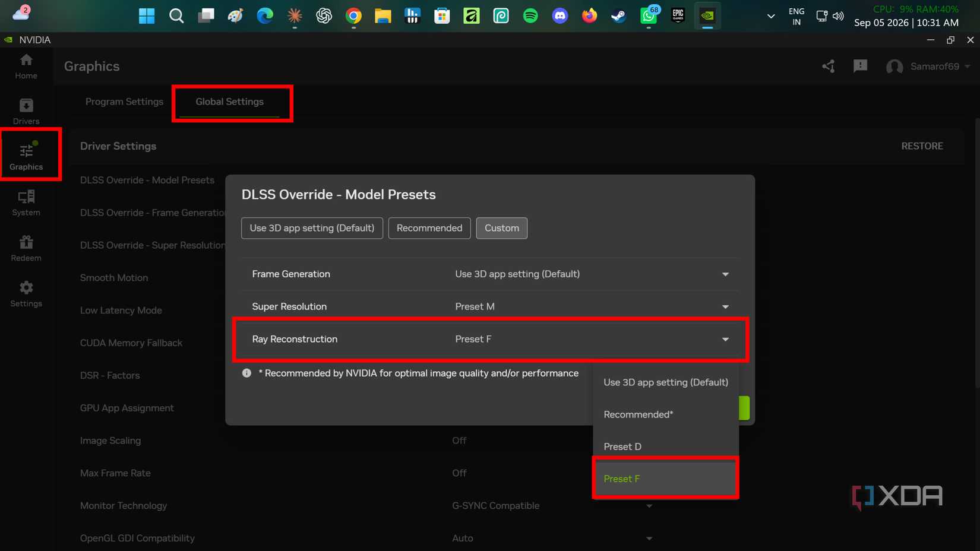Viewport: 980px width, 551px height.
Task: Expand the OpenGL GDI Compatibility dropdown arrow
Action: 649,539
